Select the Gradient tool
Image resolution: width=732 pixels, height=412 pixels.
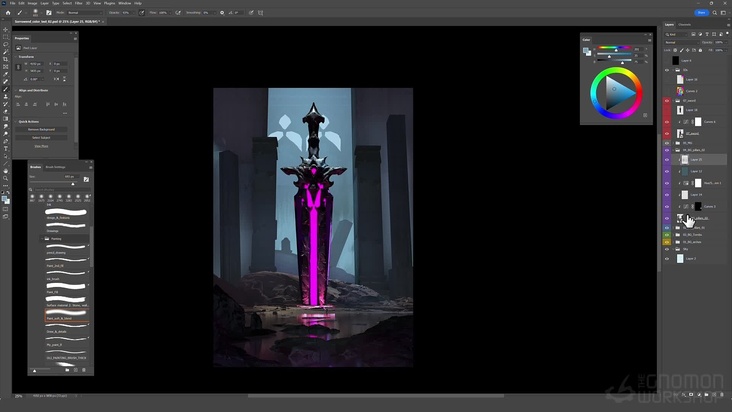pos(6,119)
